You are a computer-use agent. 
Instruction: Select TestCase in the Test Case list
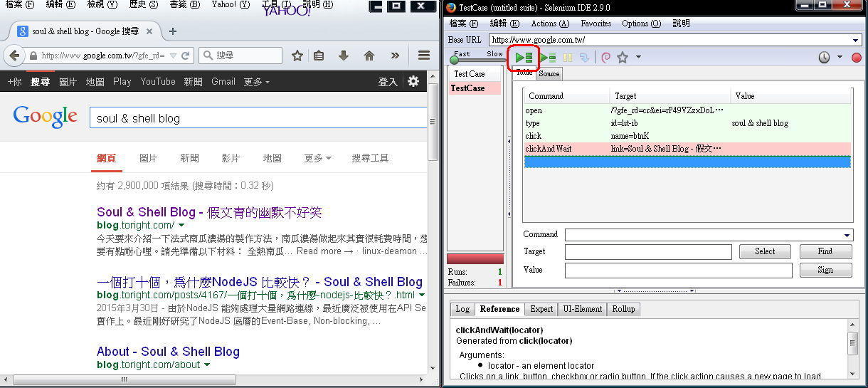[474, 88]
